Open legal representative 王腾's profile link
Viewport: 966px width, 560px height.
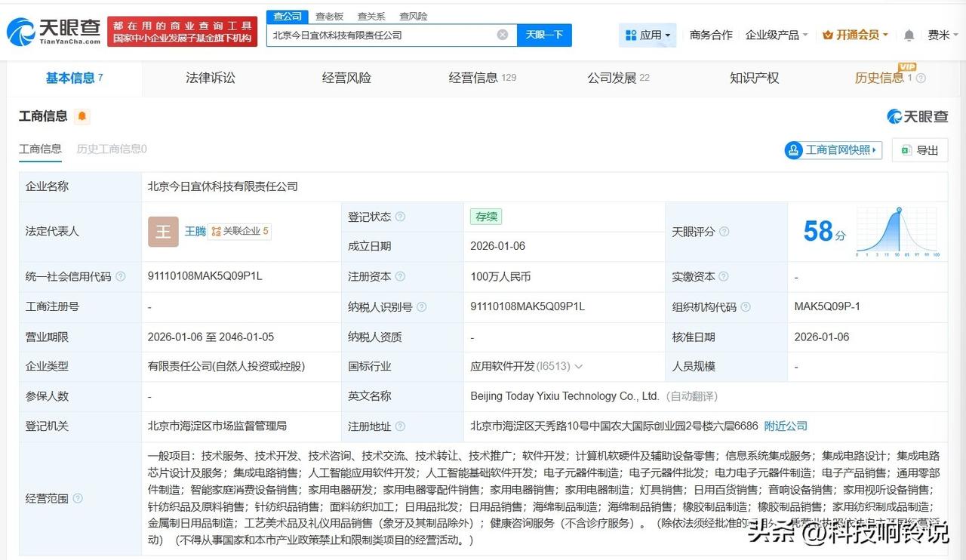point(195,232)
